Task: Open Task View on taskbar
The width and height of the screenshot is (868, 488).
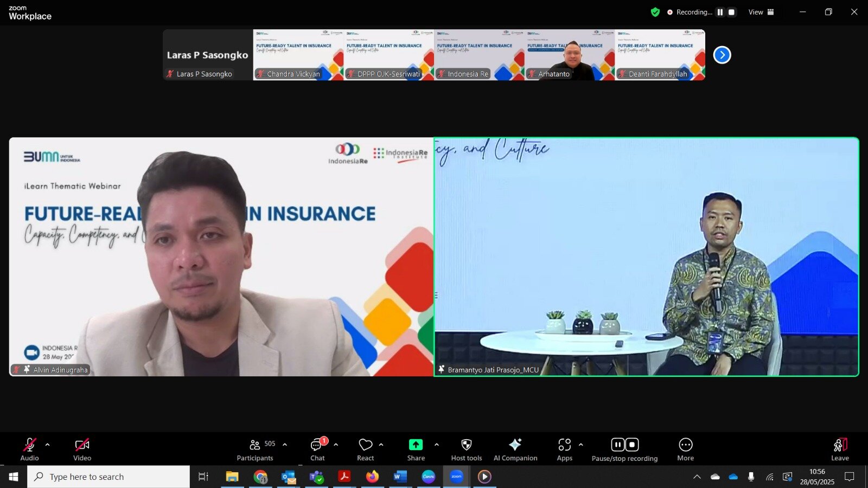Action: (203, 477)
